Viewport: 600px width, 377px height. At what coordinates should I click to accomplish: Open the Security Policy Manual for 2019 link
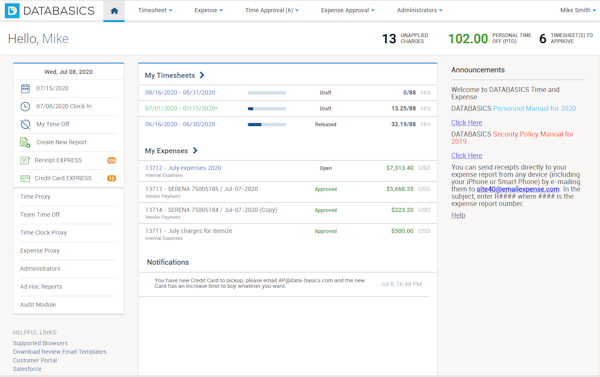pyautogui.click(x=512, y=138)
